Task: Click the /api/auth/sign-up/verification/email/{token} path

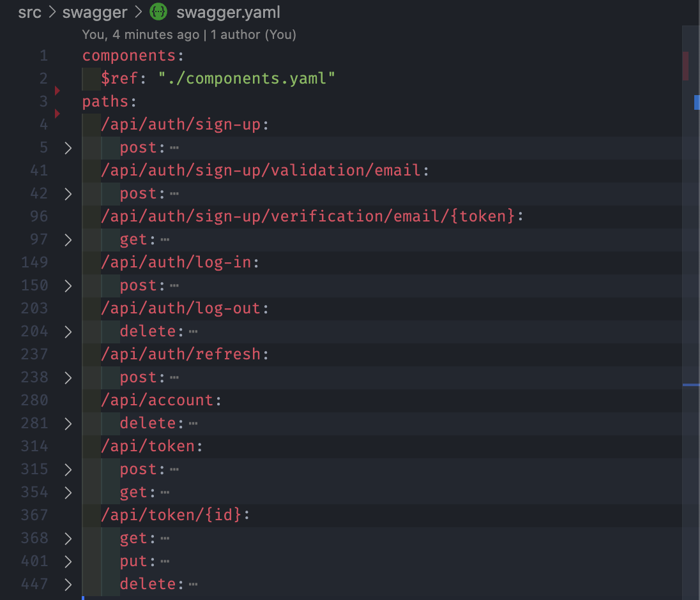Action: point(308,216)
